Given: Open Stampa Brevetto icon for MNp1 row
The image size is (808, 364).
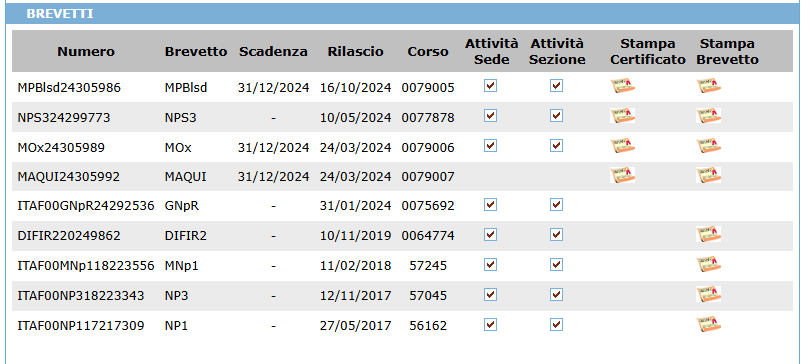Looking at the screenshot, I should [709, 264].
